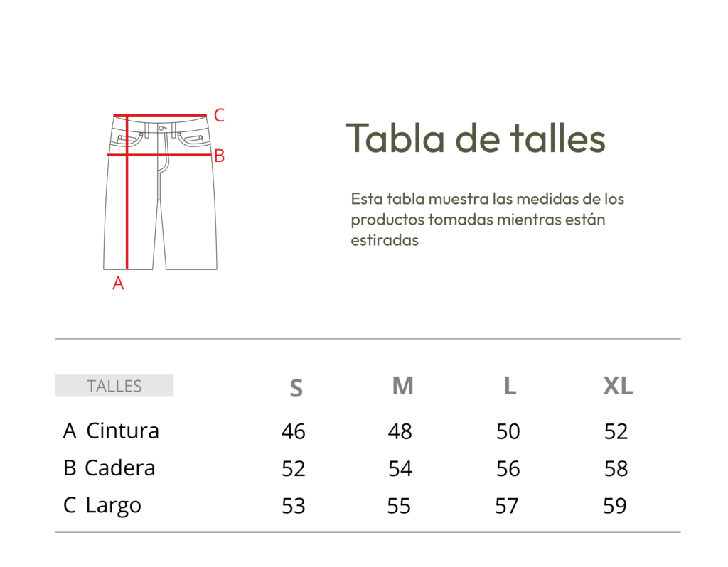Screen dimensions: 728x567
Task: Click the shorts diagram illustration
Action: pyautogui.click(x=160, y=192)
